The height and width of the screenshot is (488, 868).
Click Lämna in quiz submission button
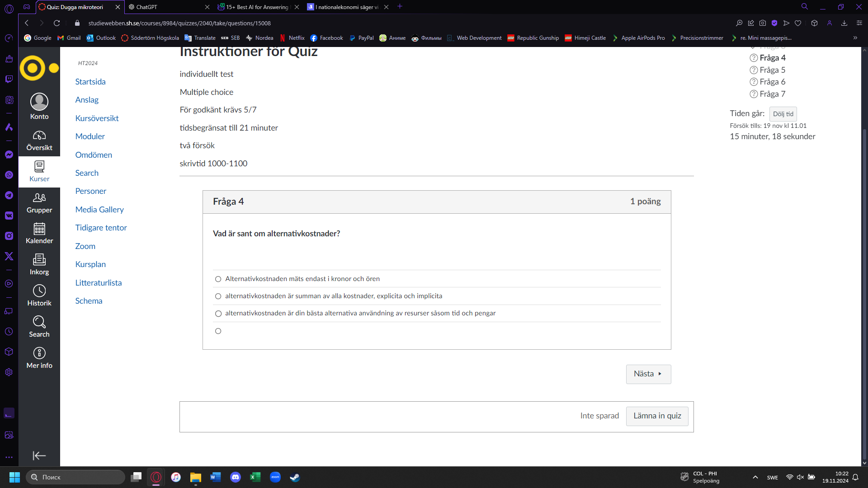pos(657,415)
